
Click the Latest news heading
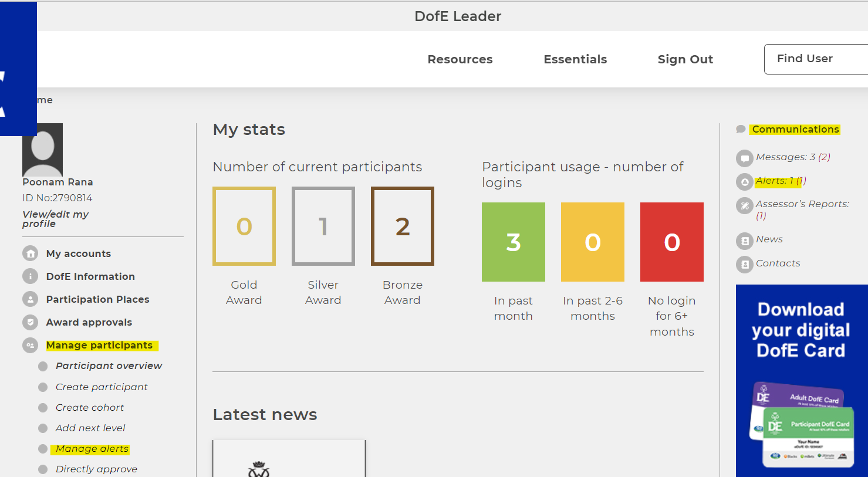(x=265, y=415)
